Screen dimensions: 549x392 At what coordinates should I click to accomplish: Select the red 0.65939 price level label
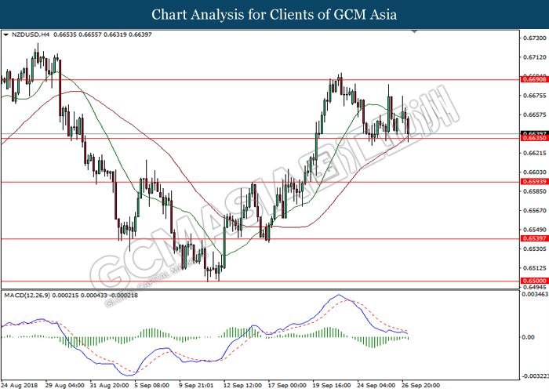click(534, 182)
